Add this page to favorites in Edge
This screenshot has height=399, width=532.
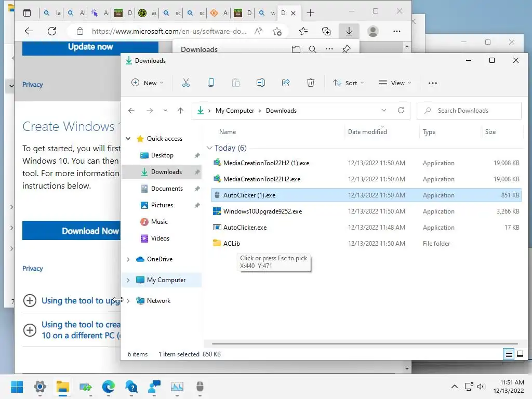[277, 31]
